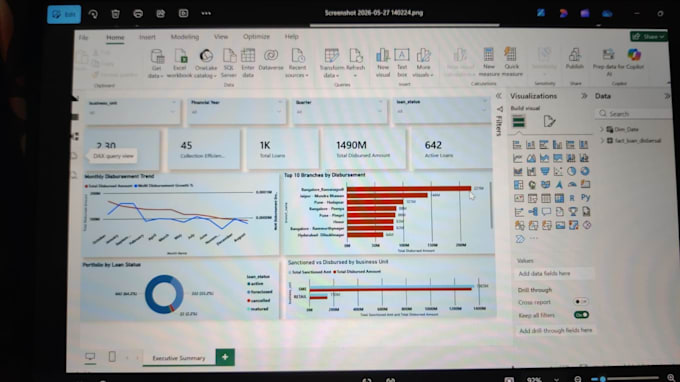The width and height of the screenshot is (680, 382).
Task: Click the photo viewer print icon
Action: point(138,14)
